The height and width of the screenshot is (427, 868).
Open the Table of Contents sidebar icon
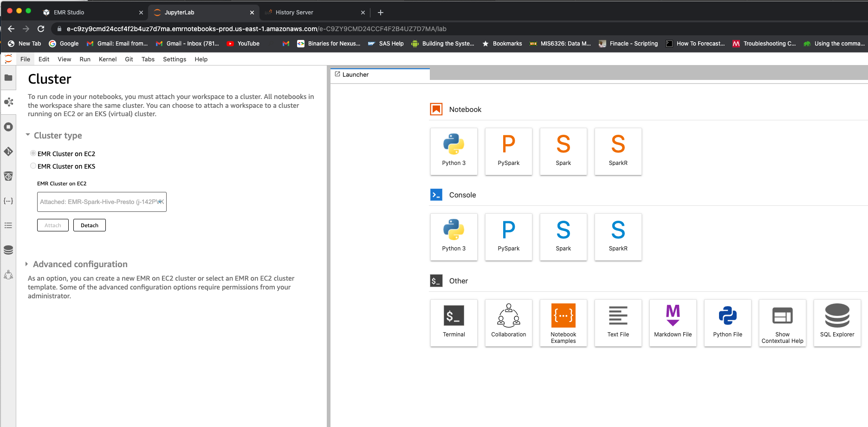click(8, 225)
